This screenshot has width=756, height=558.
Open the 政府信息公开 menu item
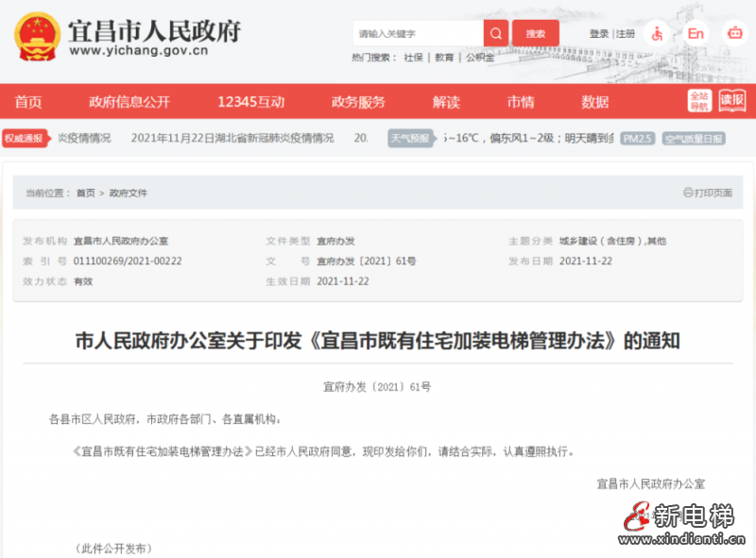click(129, 102)
